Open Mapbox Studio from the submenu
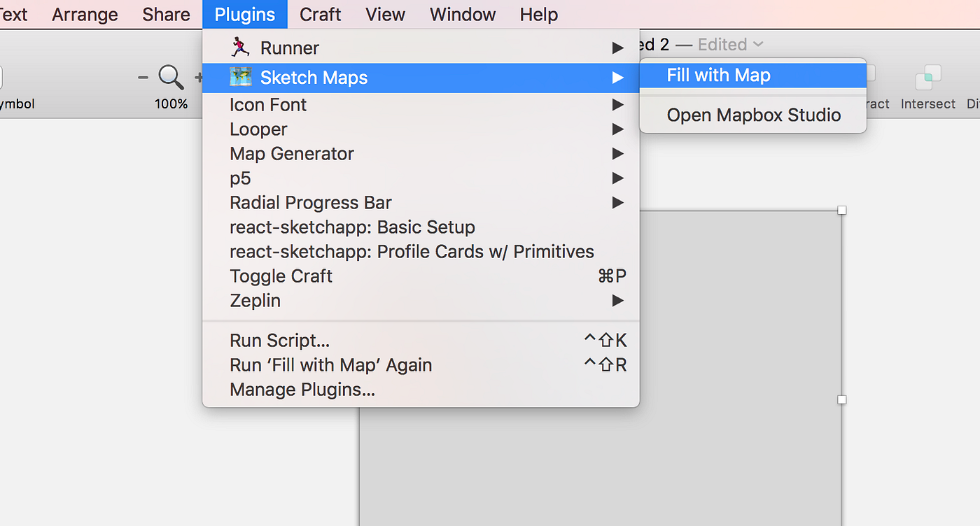Image resolution: width=980 pixels, height=526 pixels. pyautogui.click(x=752, y=115)
